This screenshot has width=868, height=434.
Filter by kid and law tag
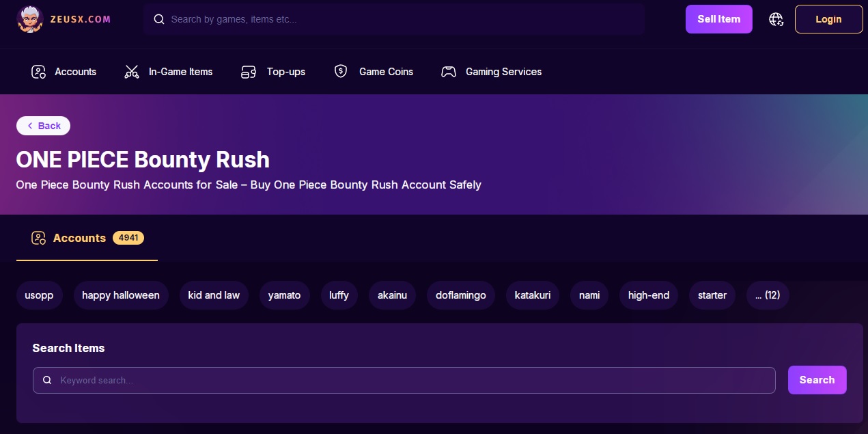tap(214, 295)
